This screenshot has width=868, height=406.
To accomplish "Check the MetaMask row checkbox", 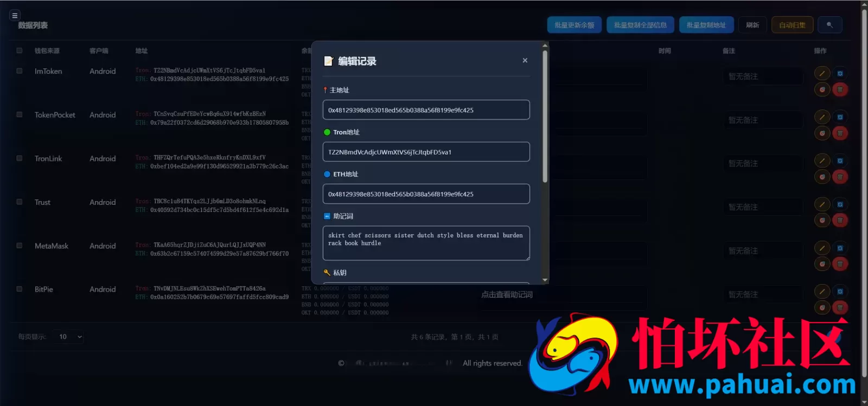I will click(x=20, y=246).
